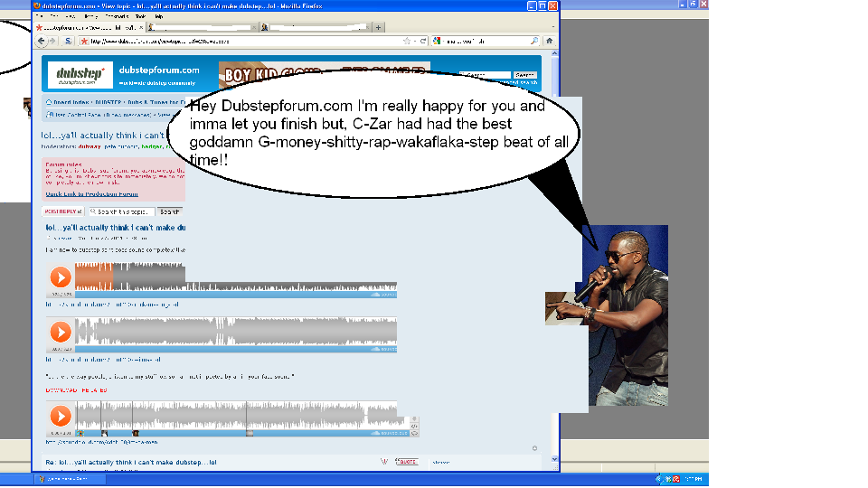The height and width of the screenshot is (488, 868).
Task: Show hidden tray icons with the arrow
Action: pyautogui.click(x=658, y=479)
